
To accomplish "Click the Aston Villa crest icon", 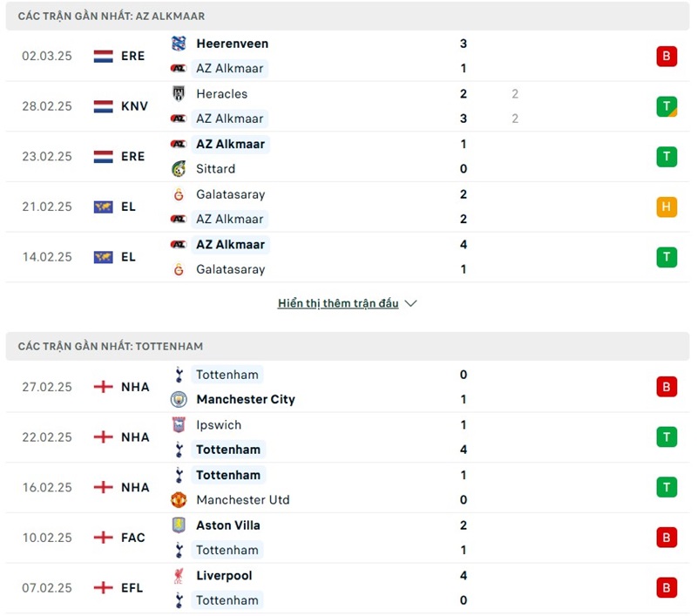I will pyautogui.click(x=179, y=525).
